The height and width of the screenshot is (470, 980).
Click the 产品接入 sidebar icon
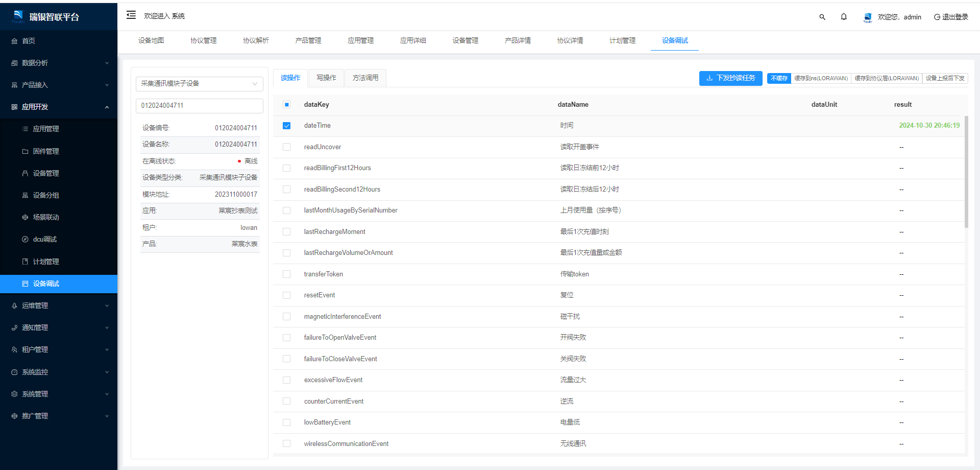(x=14, y=85)
